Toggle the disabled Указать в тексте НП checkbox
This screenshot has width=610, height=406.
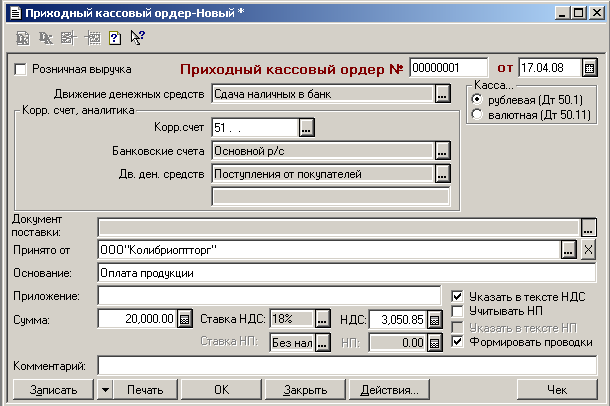(458, 327)
